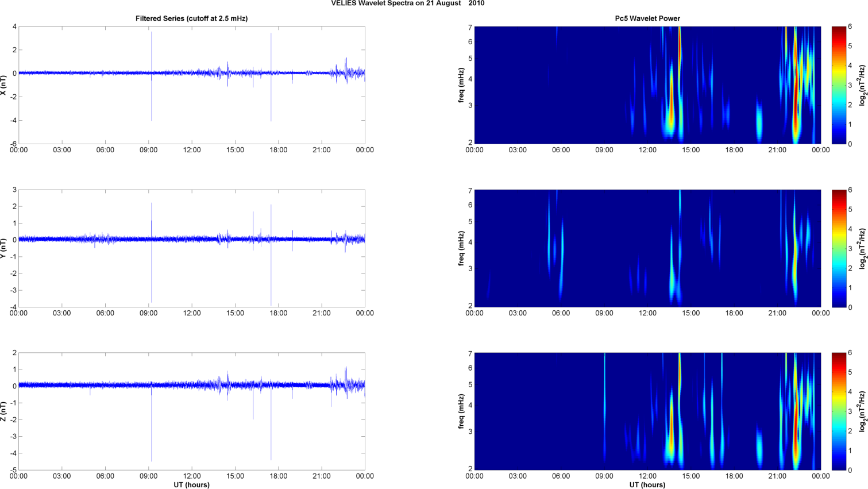Viewport: 868px width, 489px height.
Task: Click 'freq (mHz)' label of middle wavelet plot
Action: (461, 248)
